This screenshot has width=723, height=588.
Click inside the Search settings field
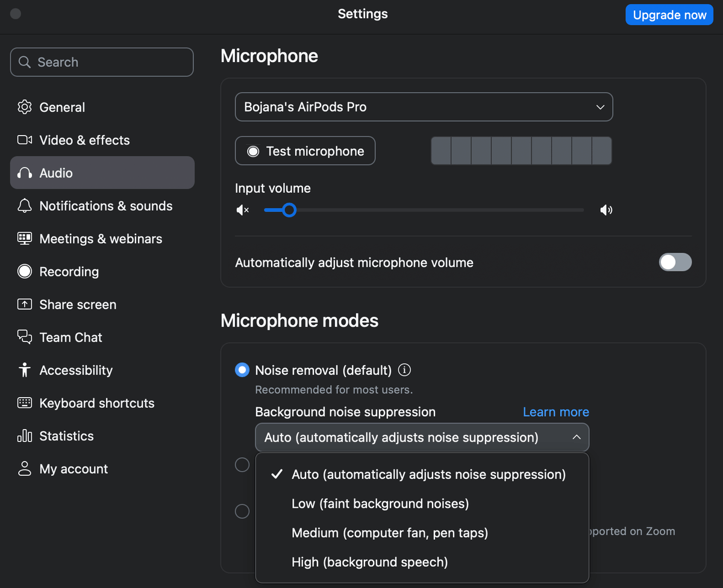(x=102, y=61)
